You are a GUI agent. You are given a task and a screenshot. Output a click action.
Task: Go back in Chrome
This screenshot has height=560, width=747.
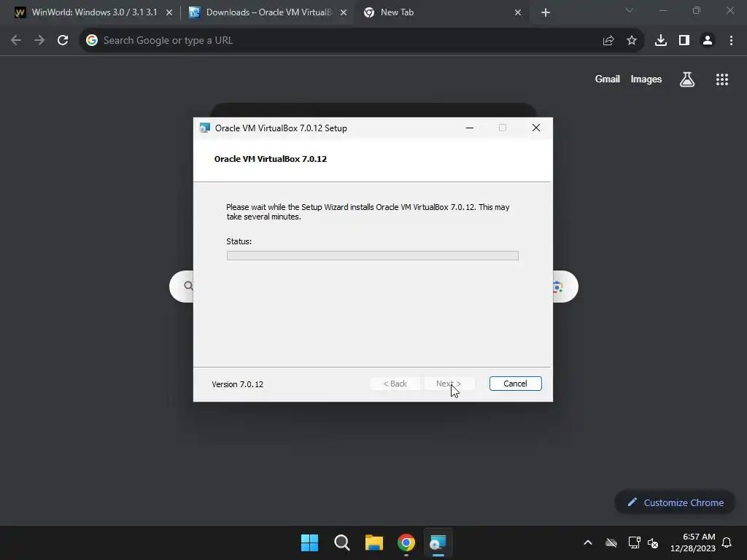(16, 41)
